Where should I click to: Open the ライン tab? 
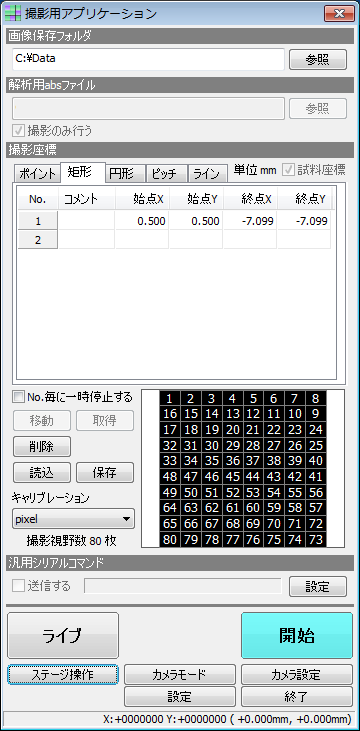pyautogui.click(x=207, y=173)
